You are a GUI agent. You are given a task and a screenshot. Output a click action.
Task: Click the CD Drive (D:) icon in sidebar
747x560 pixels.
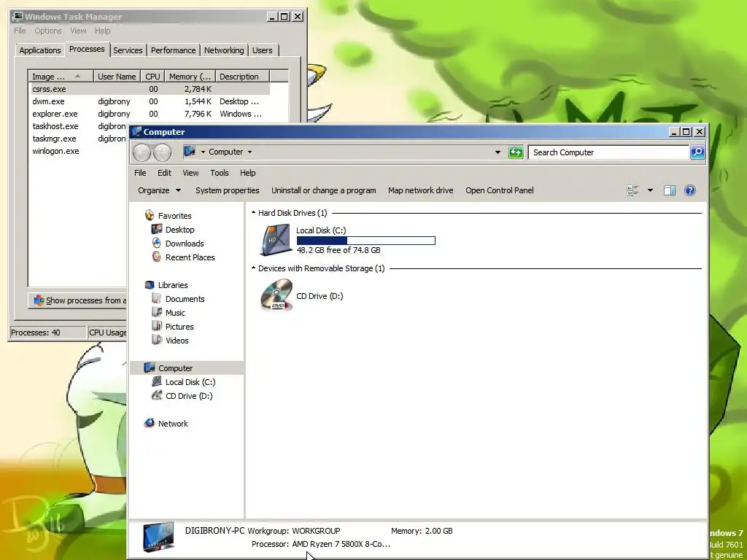click(156, 395)
